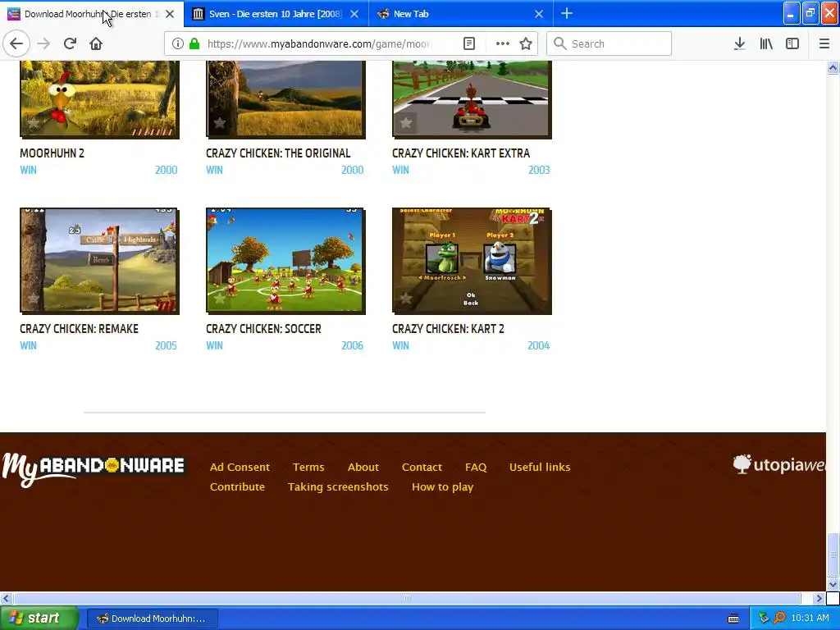Click CRAZY CHICKEN: KART EXTRA title link

tap(461, 153)
